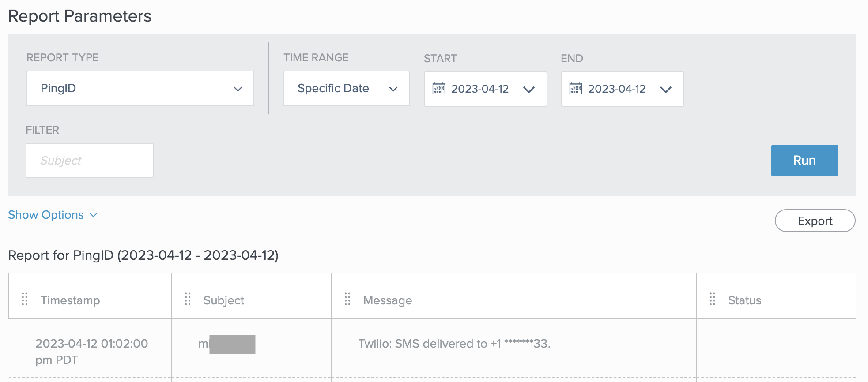Screen dimensions: 868x382
Task: Grab the Timestamp column drag handle
Action: pyautogui.click(x=25, y=300)
